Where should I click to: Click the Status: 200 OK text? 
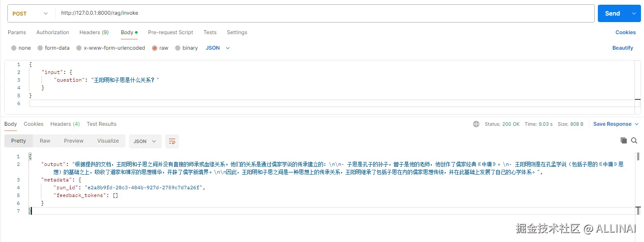502,124
